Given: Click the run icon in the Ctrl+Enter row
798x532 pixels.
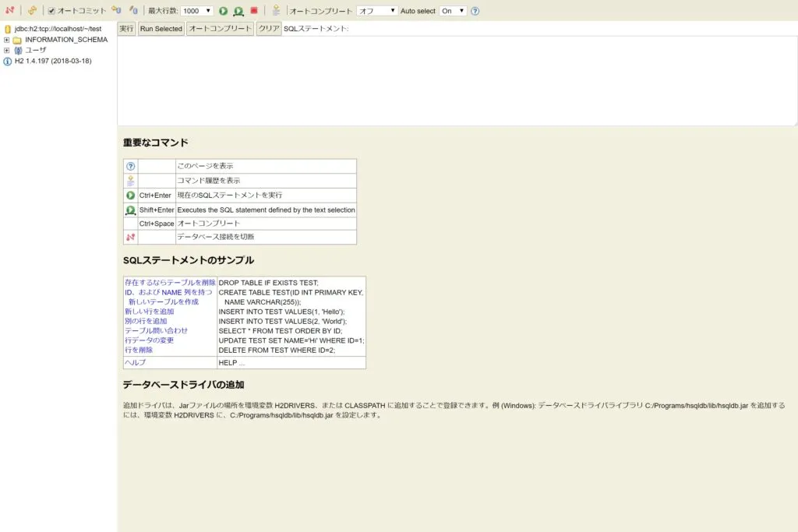Looking at the screenshot, I should 131,196.
